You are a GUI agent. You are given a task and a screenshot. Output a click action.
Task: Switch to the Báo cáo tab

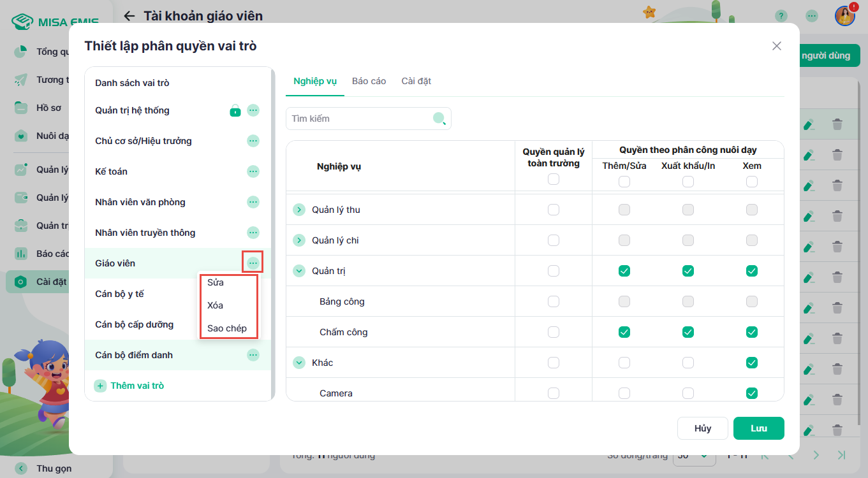pos(369,81)
